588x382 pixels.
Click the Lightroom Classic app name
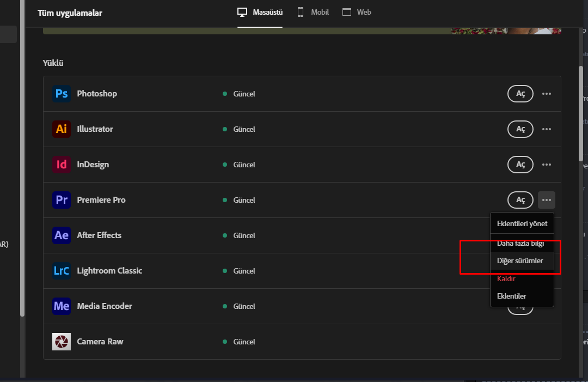point(109,270)
